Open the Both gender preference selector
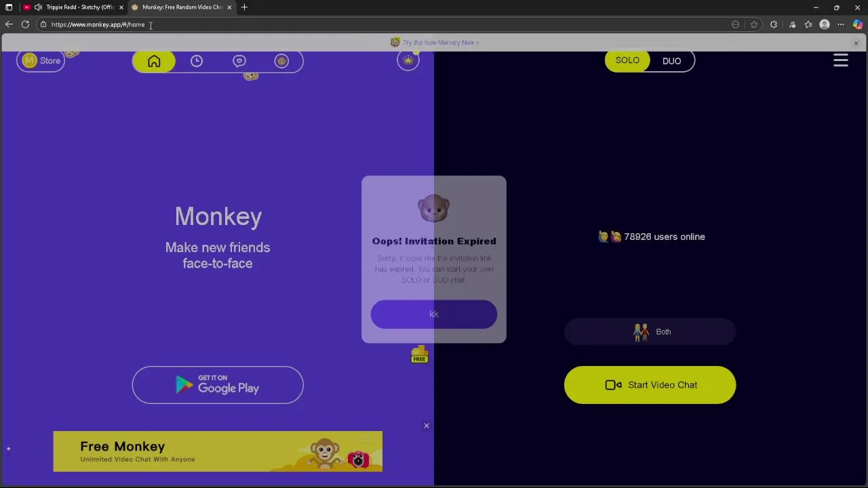Viewport: 868px width, 488px height. [x=650, y=332]
